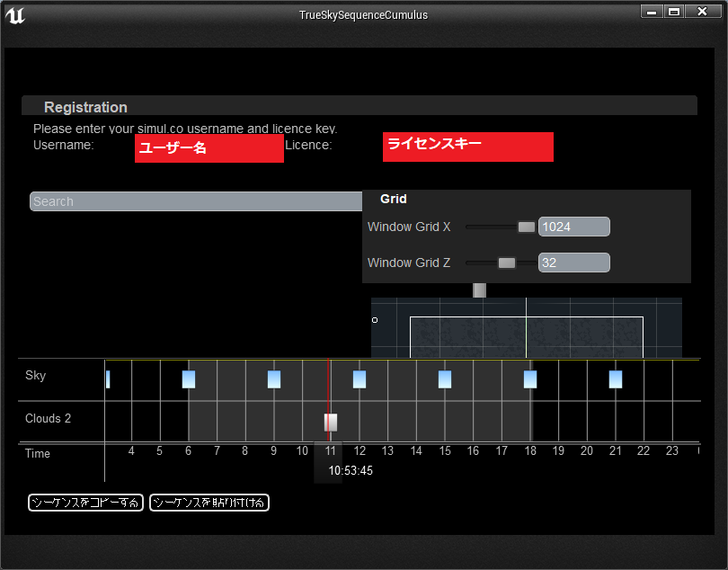Click hour 7 on the time ruler
This screenshot has height=570, width=728.
pyautogui.click(x=217, y=450)
